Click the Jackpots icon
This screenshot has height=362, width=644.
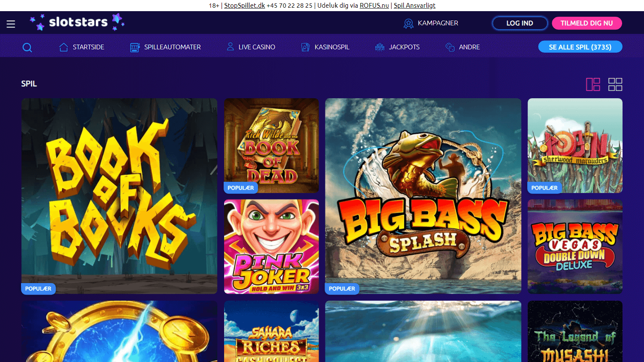[x=380, y=47]
